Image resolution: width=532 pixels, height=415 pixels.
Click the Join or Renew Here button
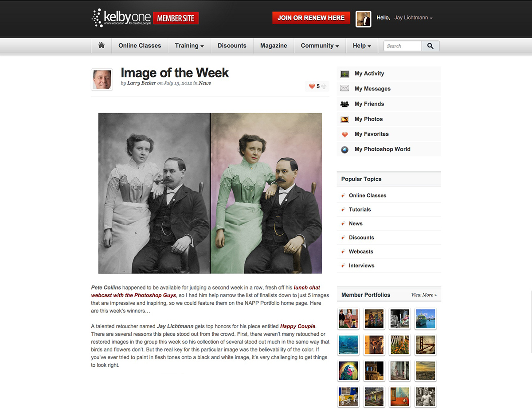(311, 18)
